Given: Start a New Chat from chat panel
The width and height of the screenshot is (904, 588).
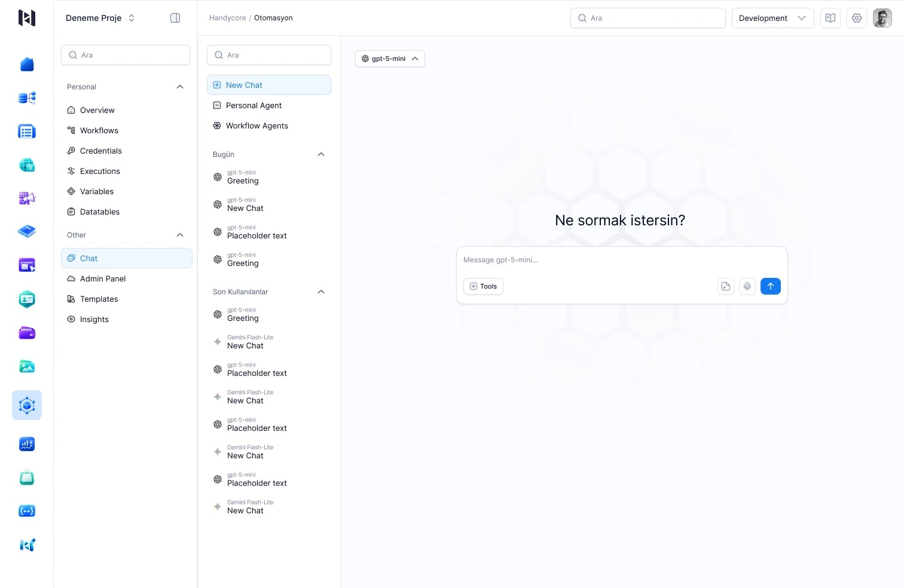Looking at the screenshot, I should [269, 85].
